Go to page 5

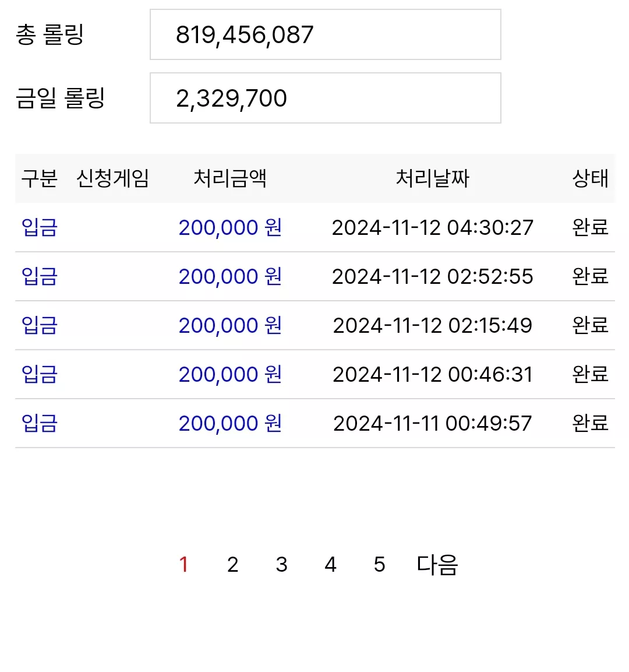pos(379,564)
